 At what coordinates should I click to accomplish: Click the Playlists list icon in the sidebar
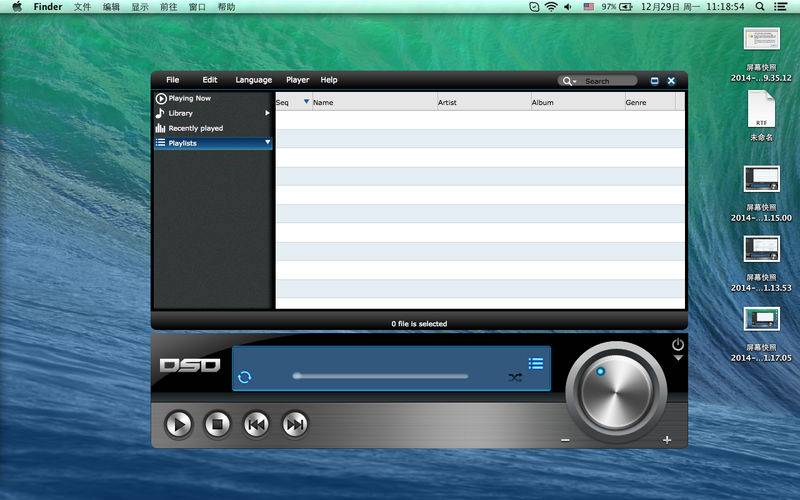pyautogui.click(x=160, y=143)
